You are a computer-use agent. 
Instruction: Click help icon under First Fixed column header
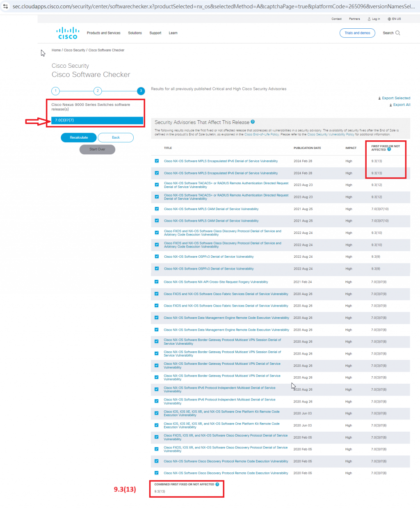[x=389, y=149]
